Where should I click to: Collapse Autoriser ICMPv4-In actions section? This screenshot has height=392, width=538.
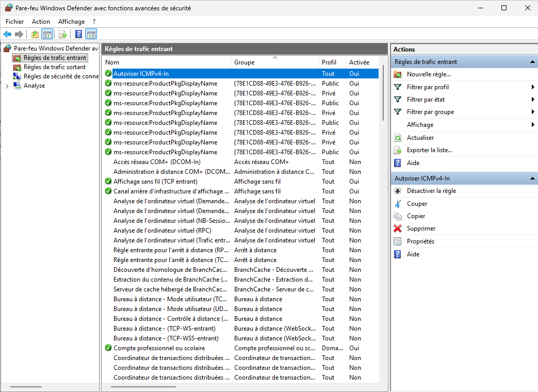point(532,178)
